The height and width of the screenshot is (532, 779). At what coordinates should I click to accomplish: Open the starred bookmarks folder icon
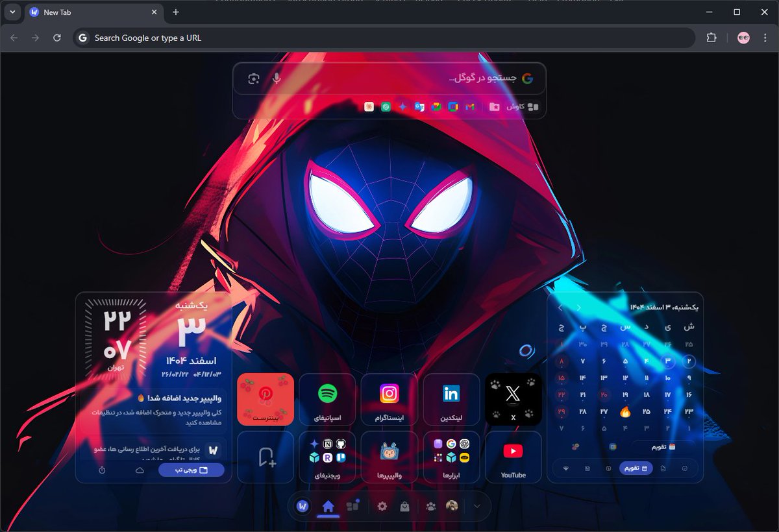tap(495, 106)
